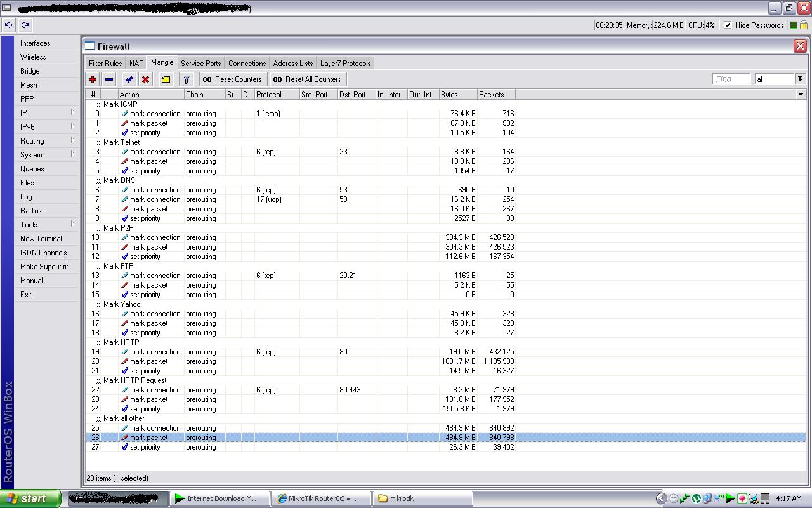
Task: Open the Windows Start button
Action: (30, 498)
